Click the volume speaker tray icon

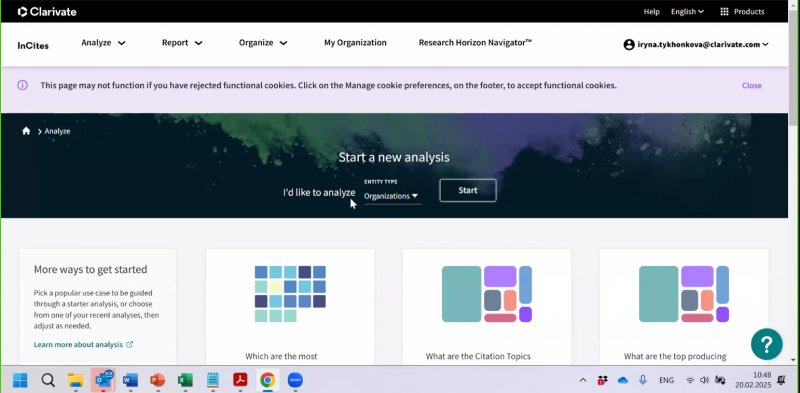click(705, 380)
